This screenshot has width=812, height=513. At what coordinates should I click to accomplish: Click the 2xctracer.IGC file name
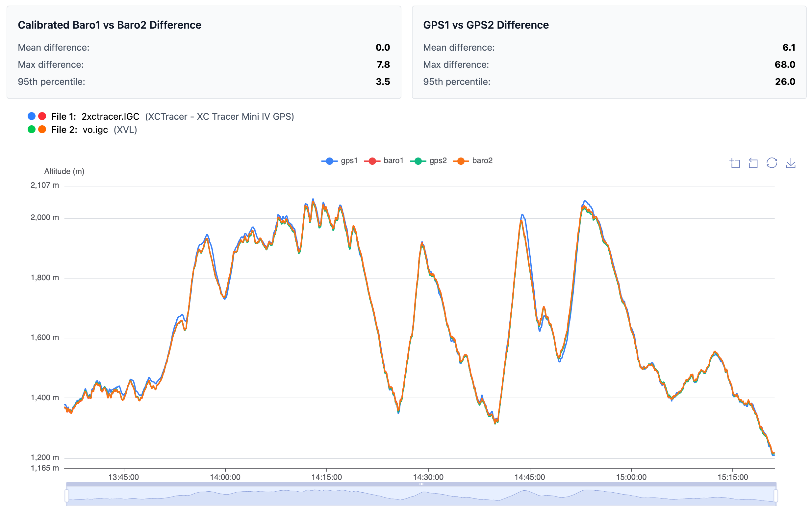(110, 117)
